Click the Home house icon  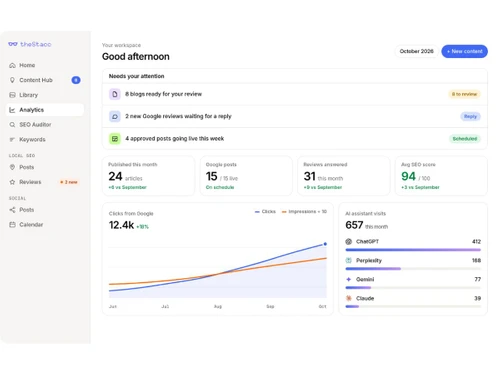[x=12, y=65]
